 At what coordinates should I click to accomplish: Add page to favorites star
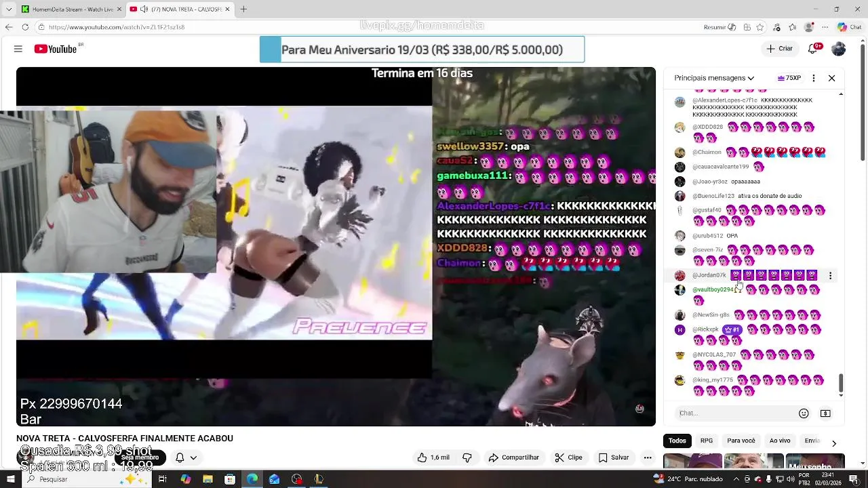pyautogui.click(x=760, y=27)
